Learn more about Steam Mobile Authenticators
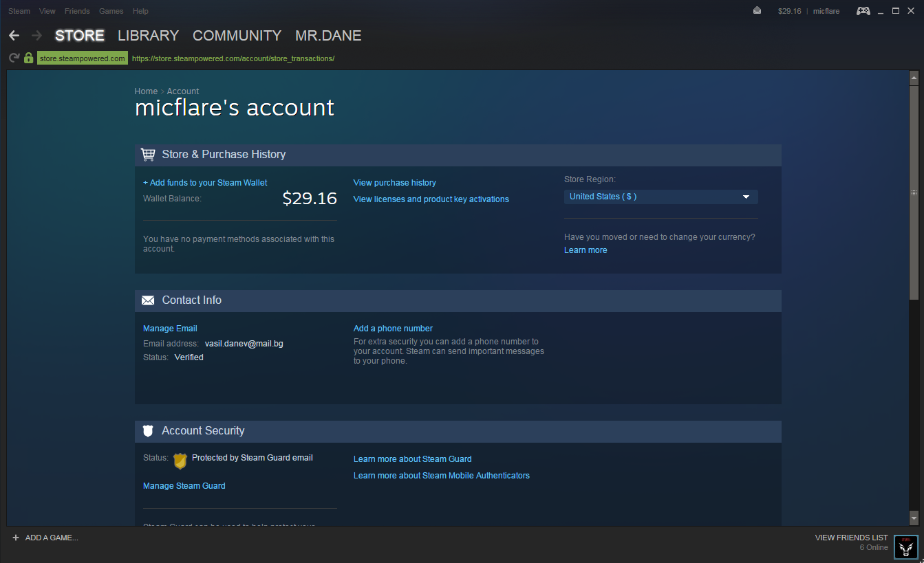This screenshot has height=563, width=924. tap(442, 476)
